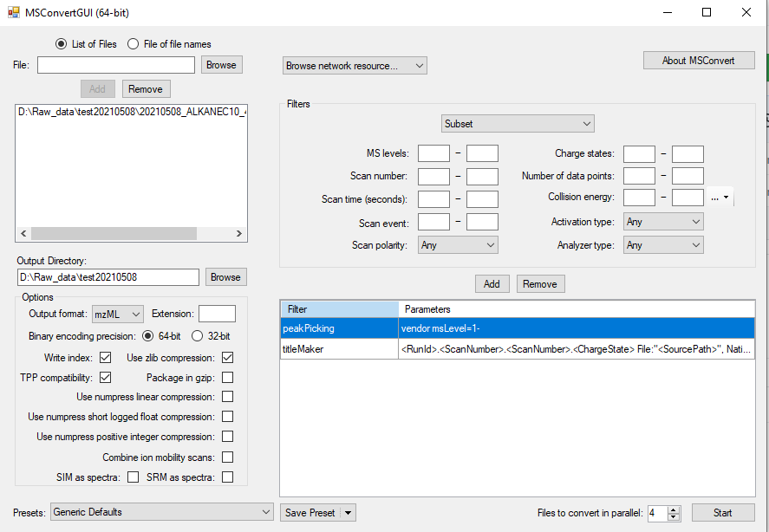Screen dimensions: 769x532
Task: Click the Scan event minimum field
Action: pos(434,222)
